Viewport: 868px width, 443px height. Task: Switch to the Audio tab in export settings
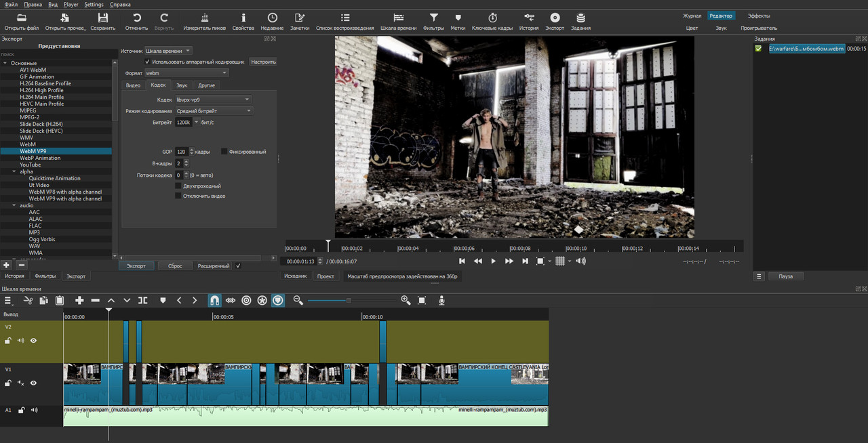click(x=182, y=85)
